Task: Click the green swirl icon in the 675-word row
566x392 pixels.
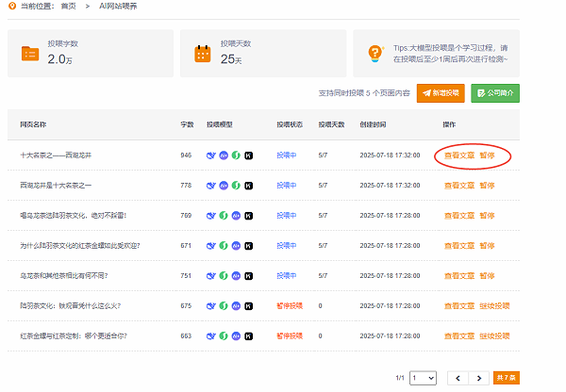Action: 224,306
